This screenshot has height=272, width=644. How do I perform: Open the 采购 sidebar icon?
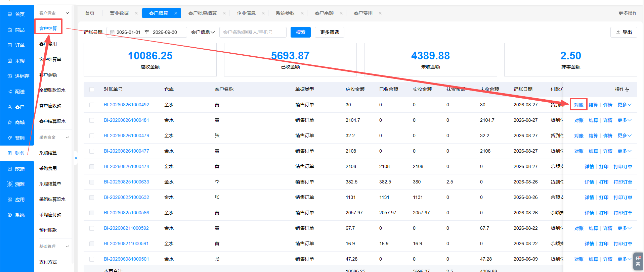pyautogui.click(x=10, y=61)
